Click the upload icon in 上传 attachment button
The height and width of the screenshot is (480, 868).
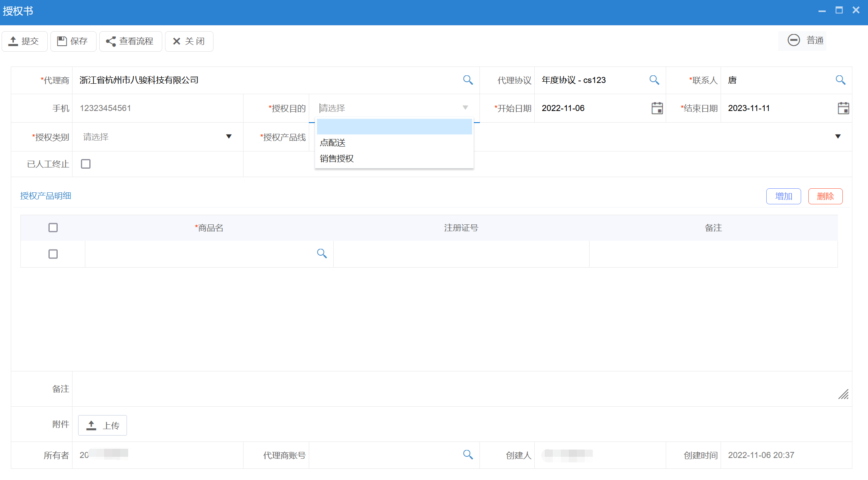click(91, 425)
